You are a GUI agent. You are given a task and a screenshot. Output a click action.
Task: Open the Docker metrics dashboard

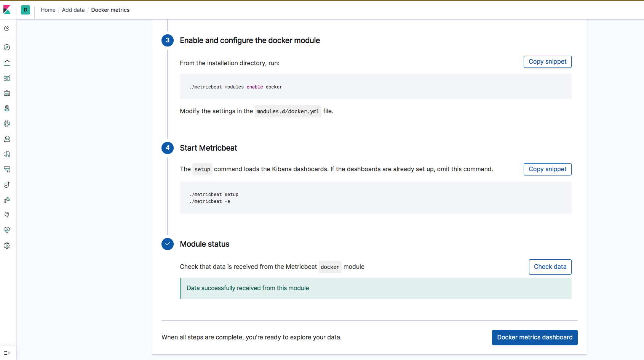point(534,337)
